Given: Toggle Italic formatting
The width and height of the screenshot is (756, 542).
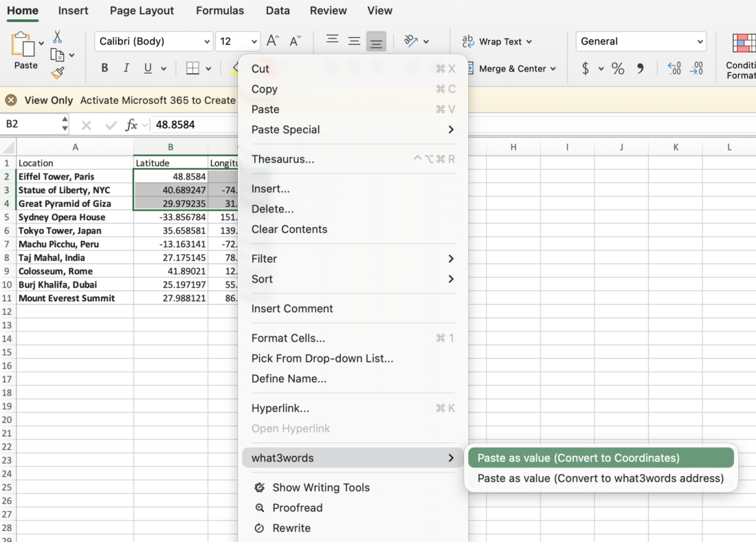Looking at the screenshot, I should click(126, 68).
